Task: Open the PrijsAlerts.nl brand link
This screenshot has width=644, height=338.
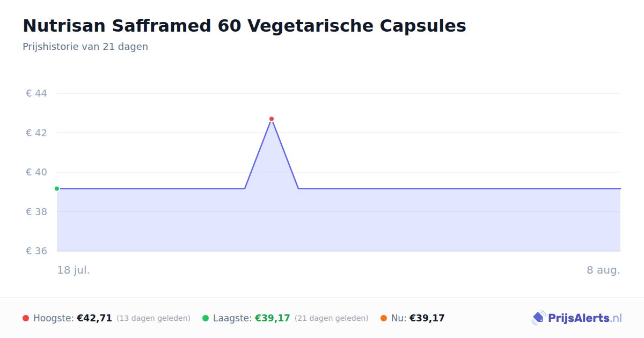Action: click(x=576, y=318)
